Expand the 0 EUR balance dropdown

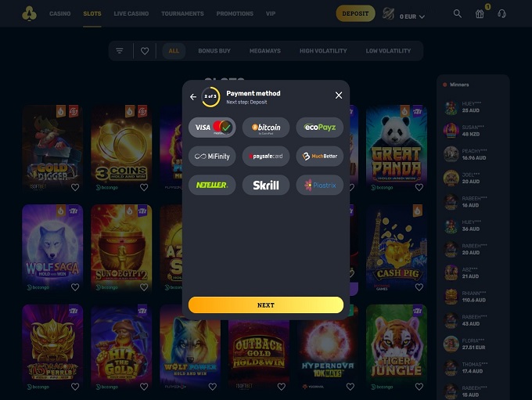(x=412, y=16)
